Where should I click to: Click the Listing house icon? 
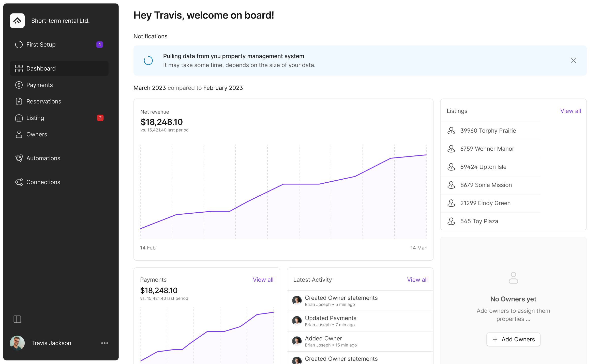tap(19, 118)
